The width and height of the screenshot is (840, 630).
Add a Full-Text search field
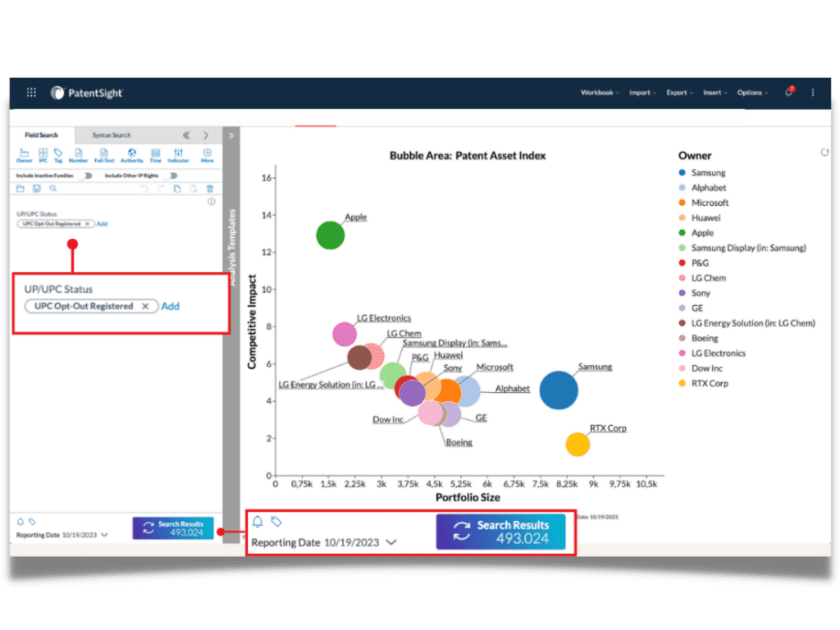(104, 155)
